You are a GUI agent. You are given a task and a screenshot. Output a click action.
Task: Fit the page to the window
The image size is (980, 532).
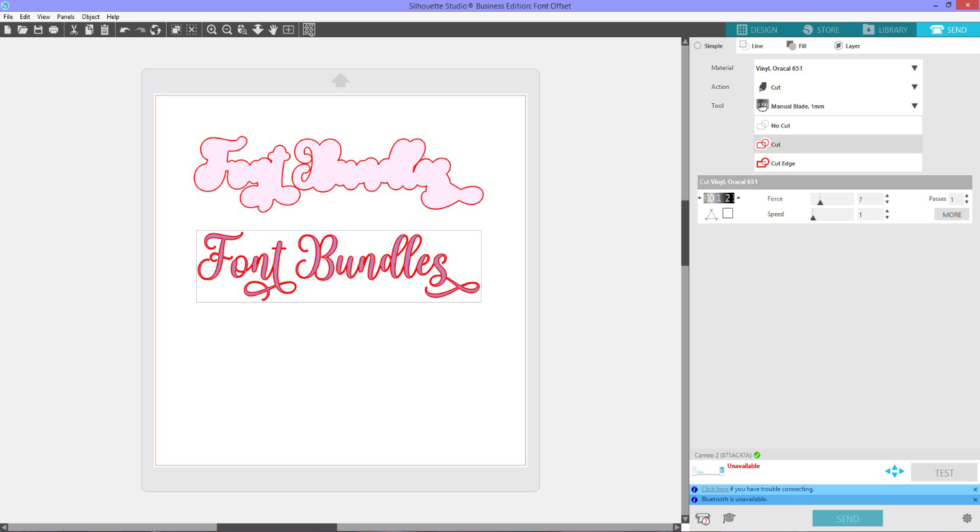point(288,29)
